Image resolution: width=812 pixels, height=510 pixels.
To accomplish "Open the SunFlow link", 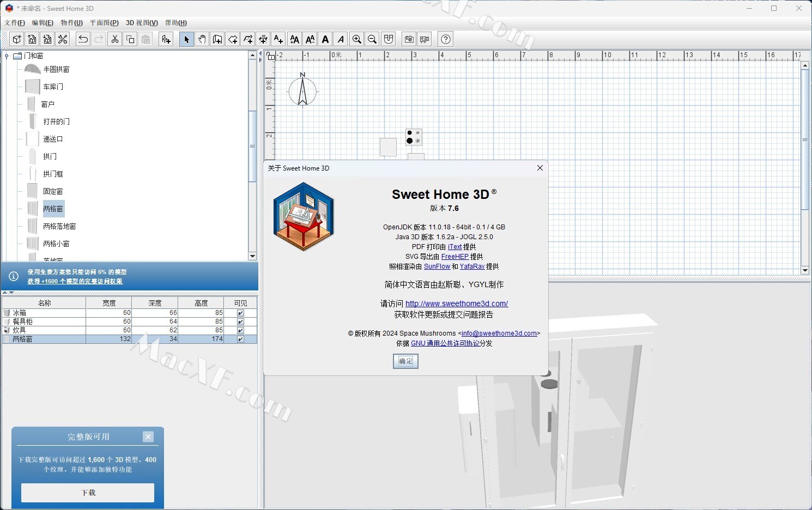I will pyautogui.click(x=437, y=266).
